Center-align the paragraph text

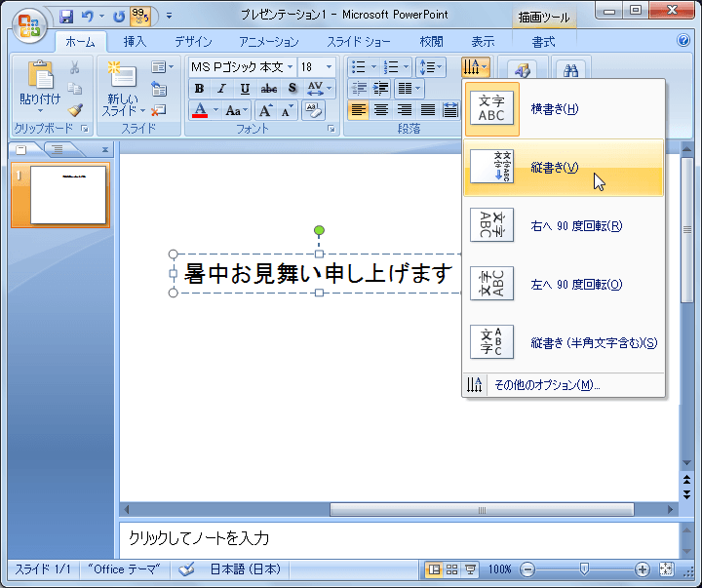point(381,110)
